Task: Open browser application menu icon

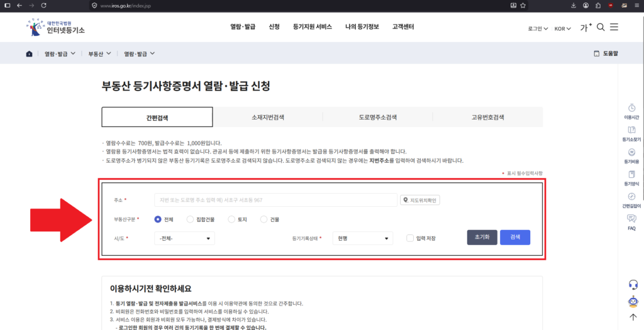Action: 637,5
